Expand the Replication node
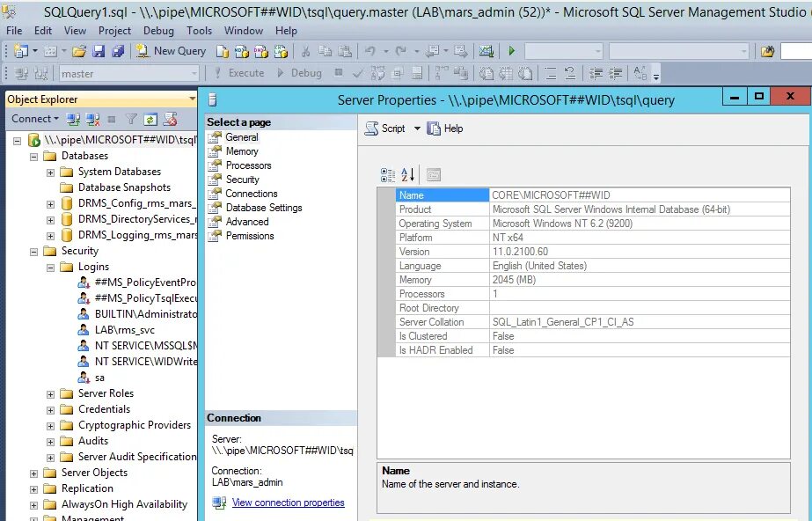Image resolution: width=812 pixels, height=521 pixels. [x=33, y=489]
